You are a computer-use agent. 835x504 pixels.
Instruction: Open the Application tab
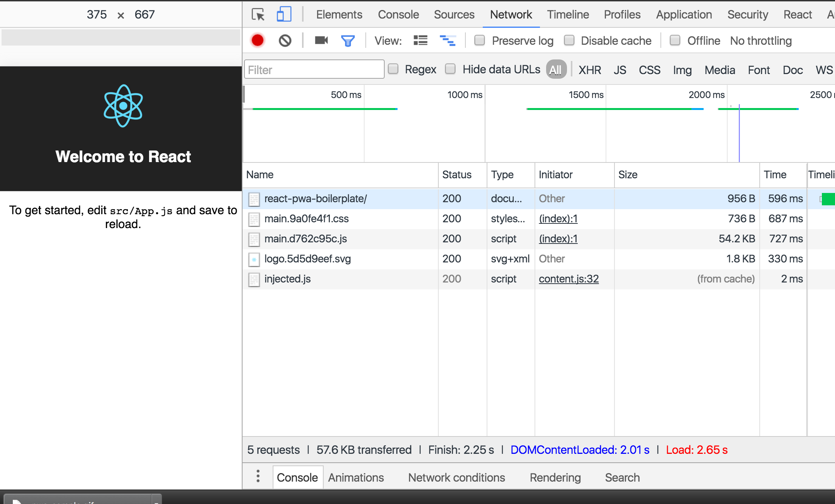[x=684, y=15]
